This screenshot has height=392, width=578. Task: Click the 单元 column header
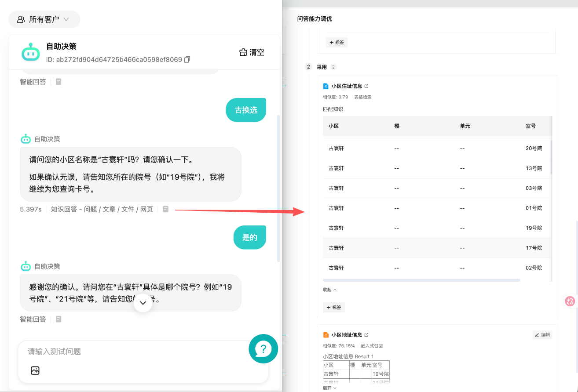(465, 126)
